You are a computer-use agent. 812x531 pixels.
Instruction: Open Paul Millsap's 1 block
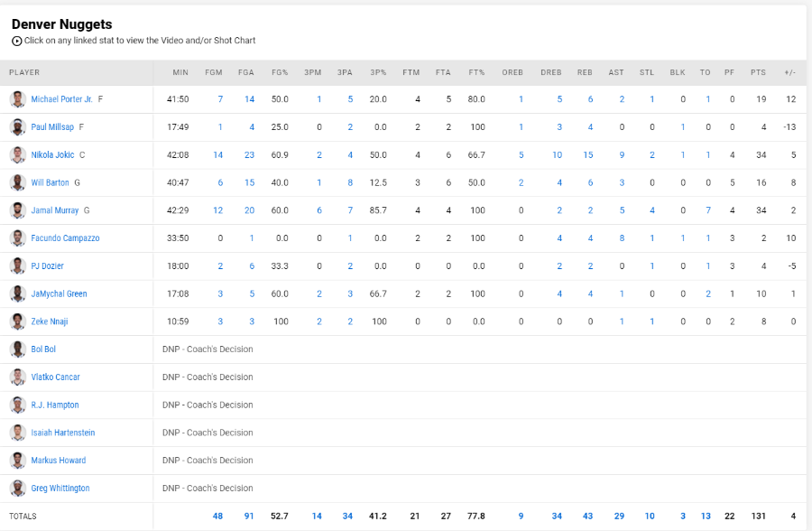click(x=683, y=127)
